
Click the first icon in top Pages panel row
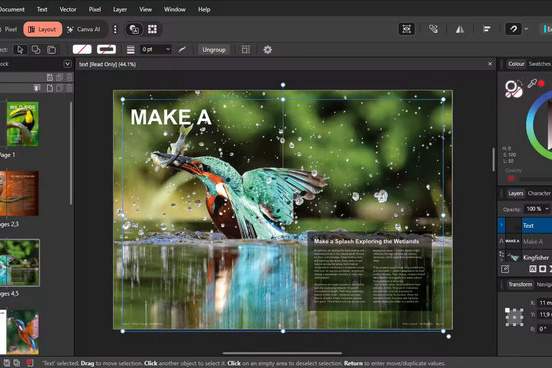pos(50,77)
